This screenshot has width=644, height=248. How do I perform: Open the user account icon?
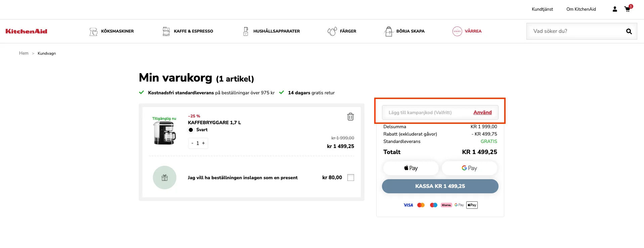(615, 9)
